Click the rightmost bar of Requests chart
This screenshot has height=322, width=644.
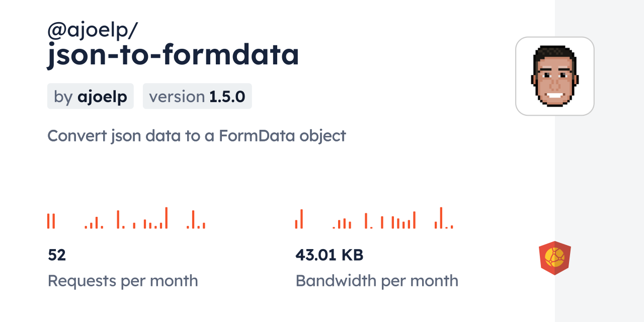(x=204, y=225)
